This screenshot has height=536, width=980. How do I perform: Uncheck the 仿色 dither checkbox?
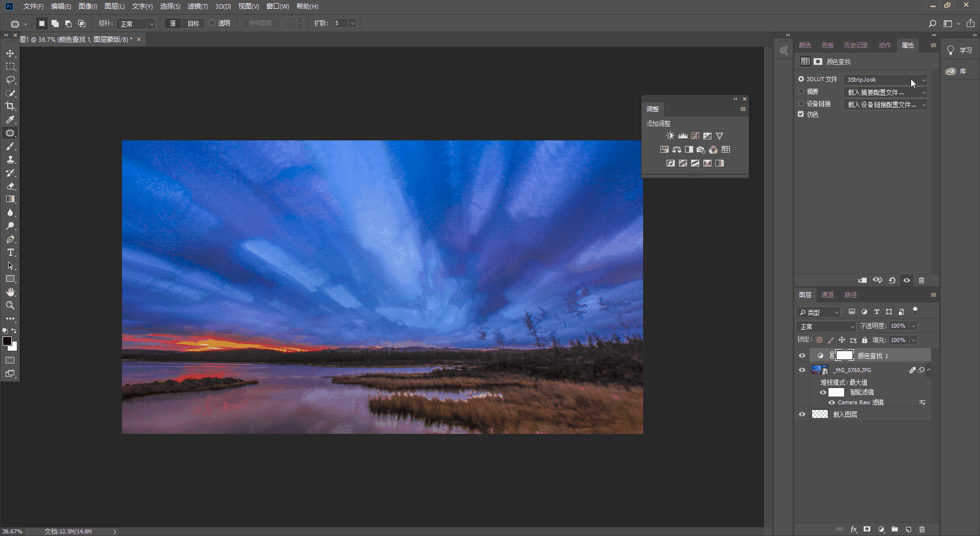801,114
